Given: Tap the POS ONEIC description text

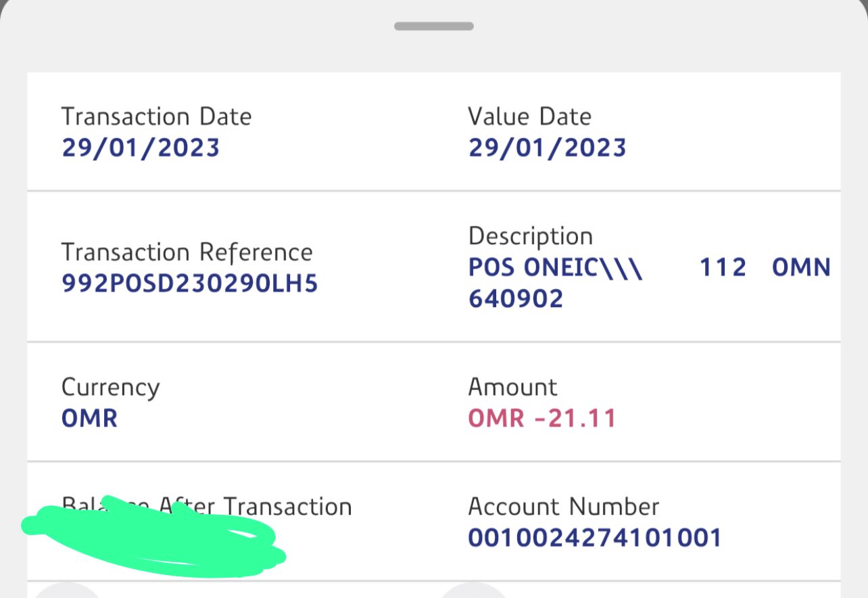Looking at the screenshot, I should pyautogui.click(x=556, y=268).
